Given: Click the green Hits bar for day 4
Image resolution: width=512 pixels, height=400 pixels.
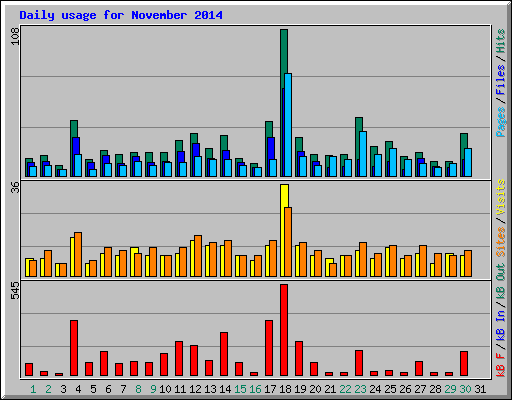Looking at the screenshot, I should pyautogui.click(x=74, y=129).
